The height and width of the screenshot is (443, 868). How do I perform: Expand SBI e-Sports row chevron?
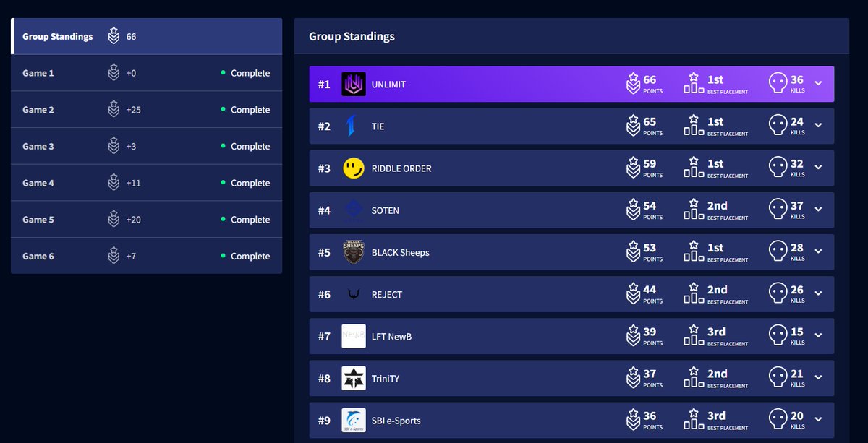tap(818, 419)
